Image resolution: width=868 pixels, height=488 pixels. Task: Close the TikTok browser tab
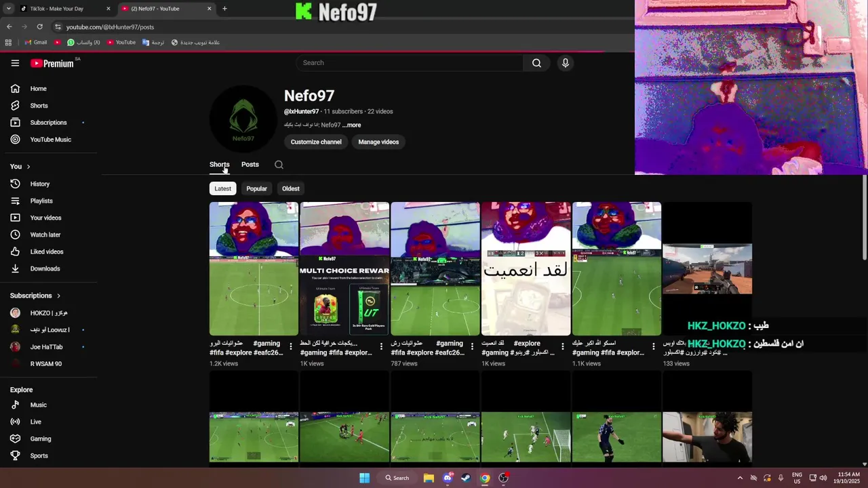point(108,9)
